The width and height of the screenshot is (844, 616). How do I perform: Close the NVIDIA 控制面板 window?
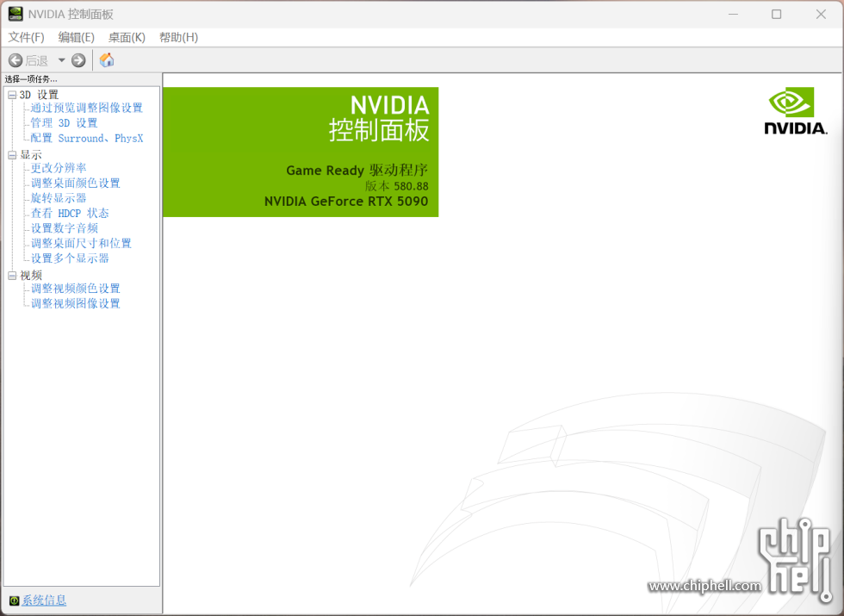click(x=820, y=14)
